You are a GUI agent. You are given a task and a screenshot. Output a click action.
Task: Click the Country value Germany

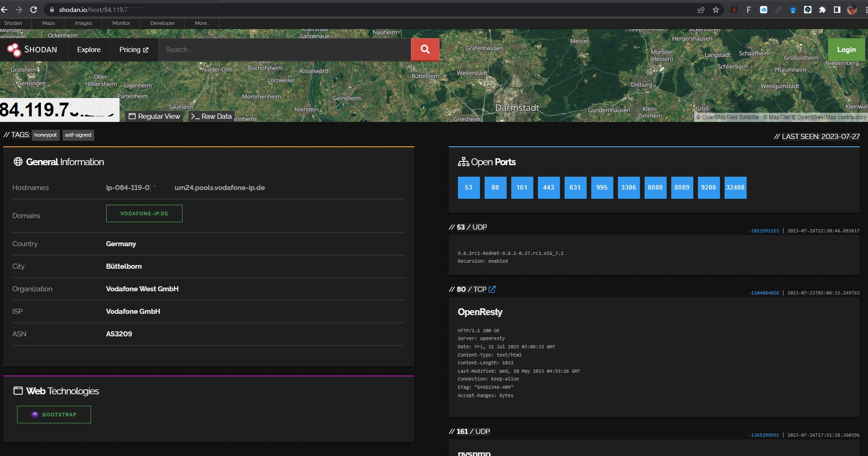121,244
